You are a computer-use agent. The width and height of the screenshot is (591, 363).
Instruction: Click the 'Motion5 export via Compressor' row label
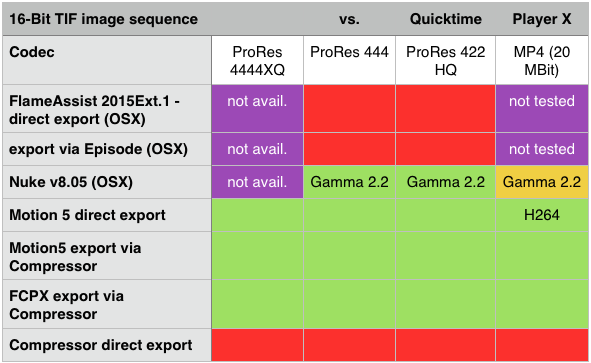point(107,256)
